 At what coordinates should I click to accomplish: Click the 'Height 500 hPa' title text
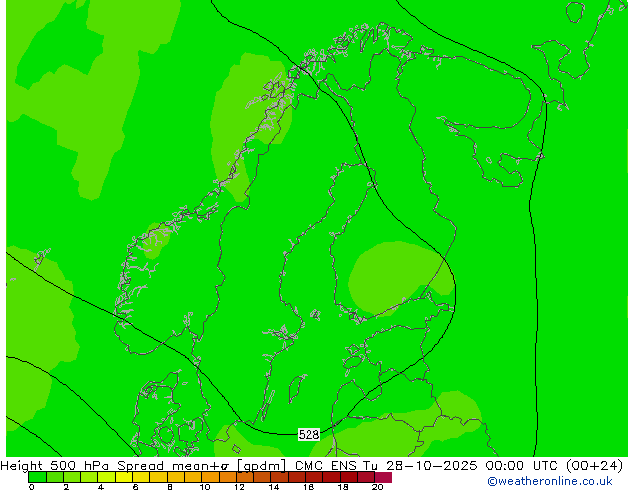pos(55,465)
